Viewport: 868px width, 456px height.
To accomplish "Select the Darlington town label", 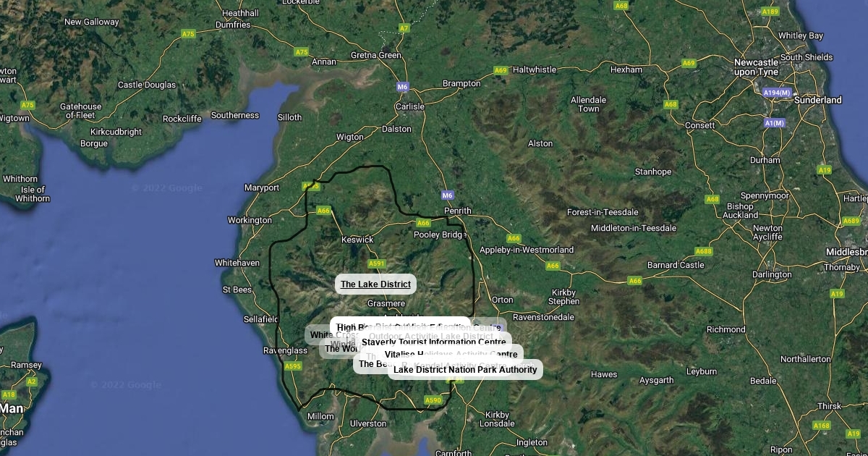I will pyautogui.click(x=772, y=275).
